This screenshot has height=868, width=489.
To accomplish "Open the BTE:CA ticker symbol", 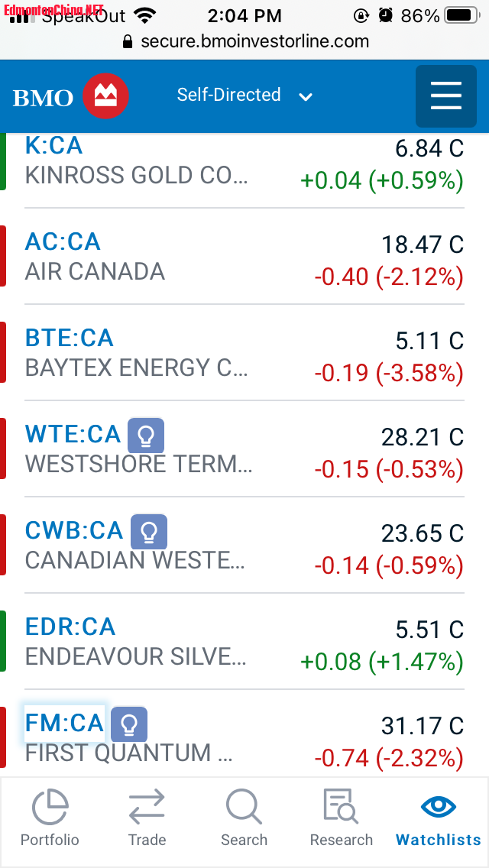I will pyautogui.click(x=69, y=338).
